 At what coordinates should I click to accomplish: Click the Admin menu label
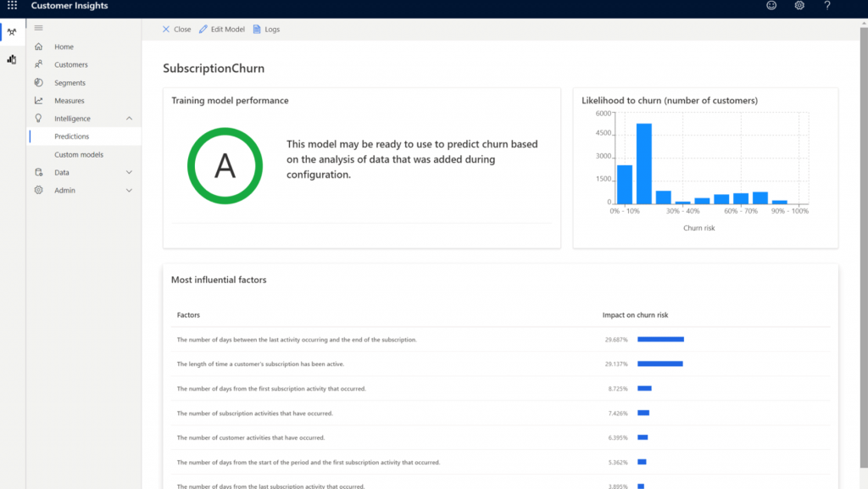pyautogui.click(x=64, y=191)
